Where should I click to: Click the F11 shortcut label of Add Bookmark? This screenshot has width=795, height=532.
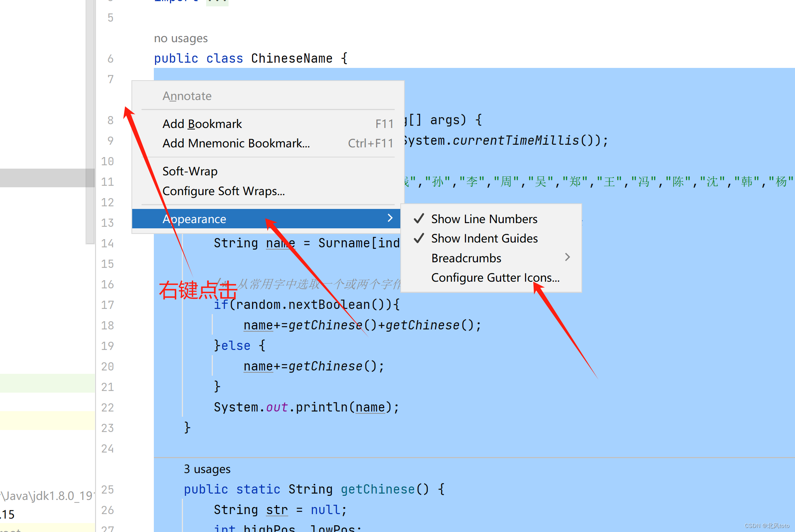(x=384, y=124)
